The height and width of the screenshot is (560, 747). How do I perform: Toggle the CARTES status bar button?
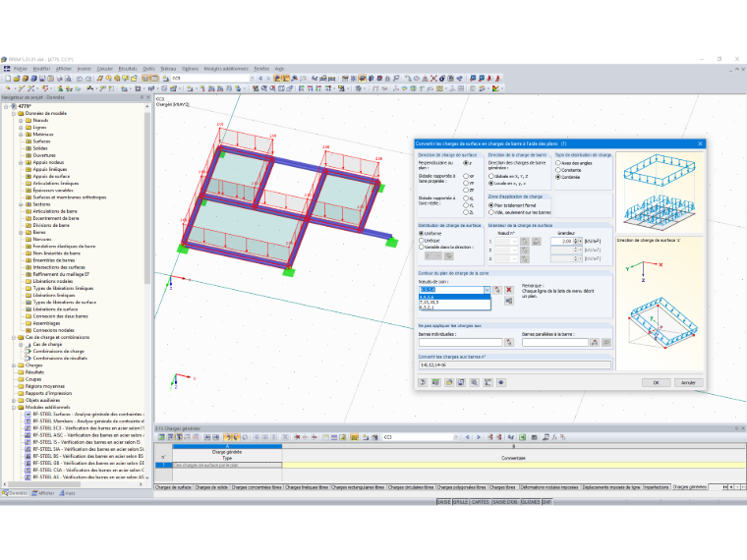tap(481, 502)
